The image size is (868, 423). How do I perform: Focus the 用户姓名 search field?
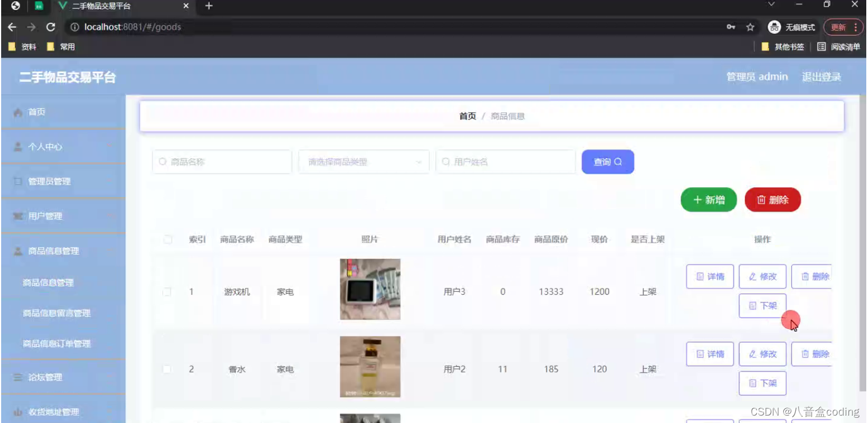[505, 162]
